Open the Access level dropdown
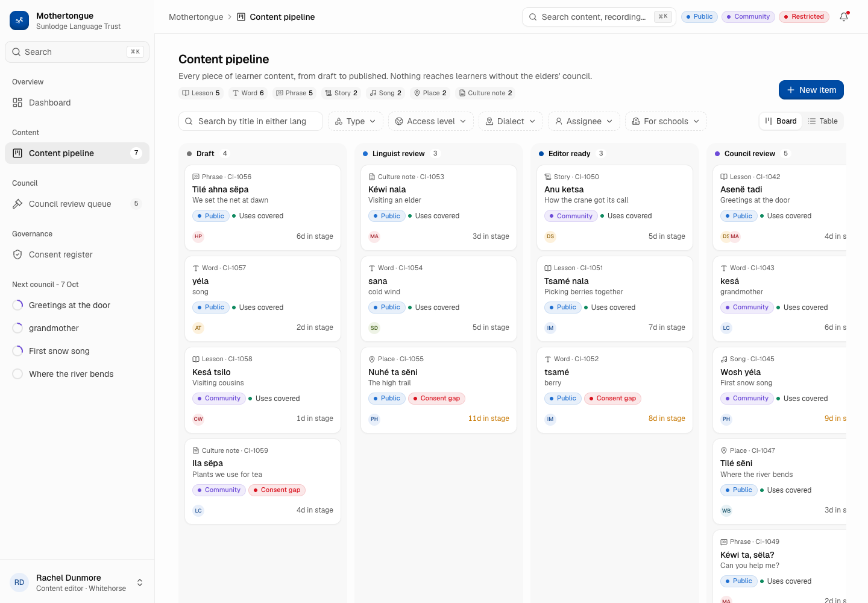The height and width of the screenshot is (603, 868). 431,121
